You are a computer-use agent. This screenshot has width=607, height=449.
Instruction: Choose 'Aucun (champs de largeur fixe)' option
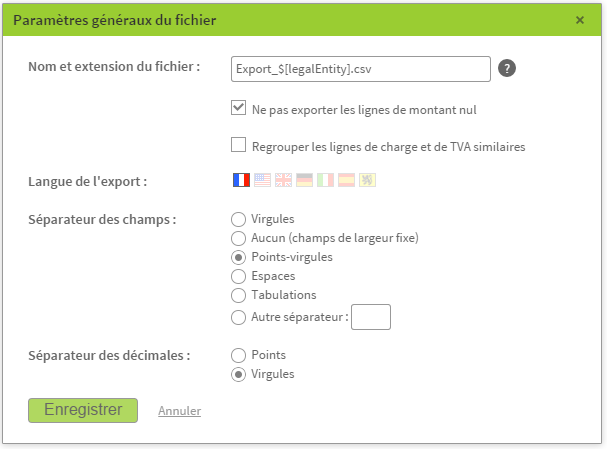238,238
